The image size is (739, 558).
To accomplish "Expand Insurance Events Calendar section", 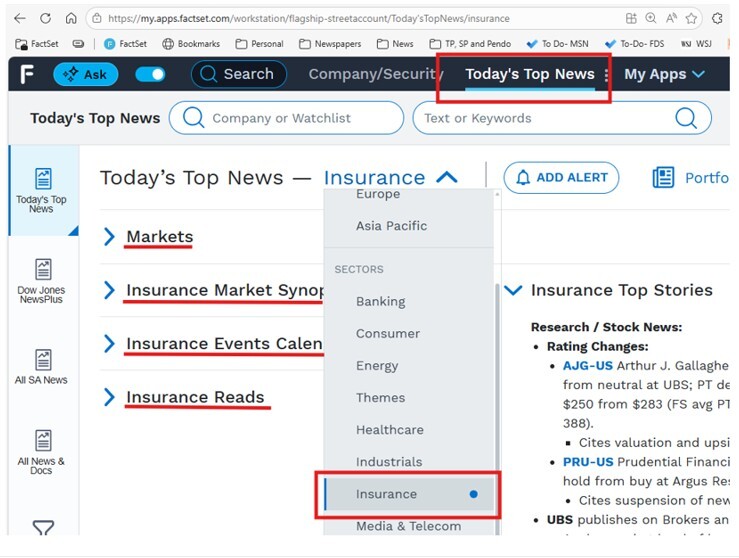I will click(109, 344).
